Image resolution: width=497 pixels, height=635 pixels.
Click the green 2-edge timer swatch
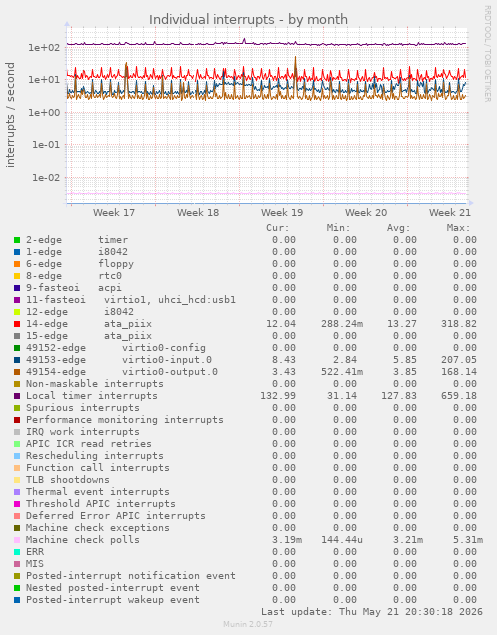click(x=17, y=240)
